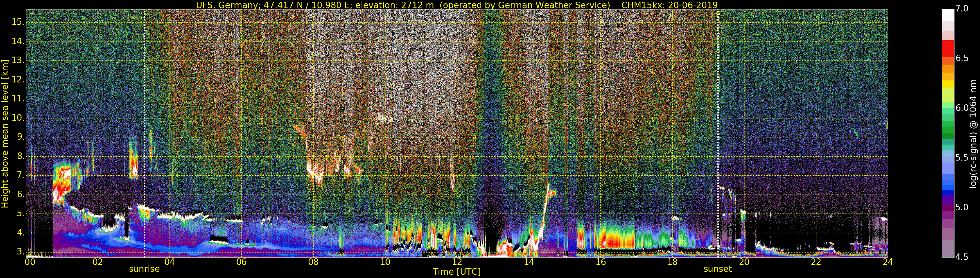The image size is (980, 278).
Task: Click the colorbar '6.5' value label
Action: pos(962,58)
